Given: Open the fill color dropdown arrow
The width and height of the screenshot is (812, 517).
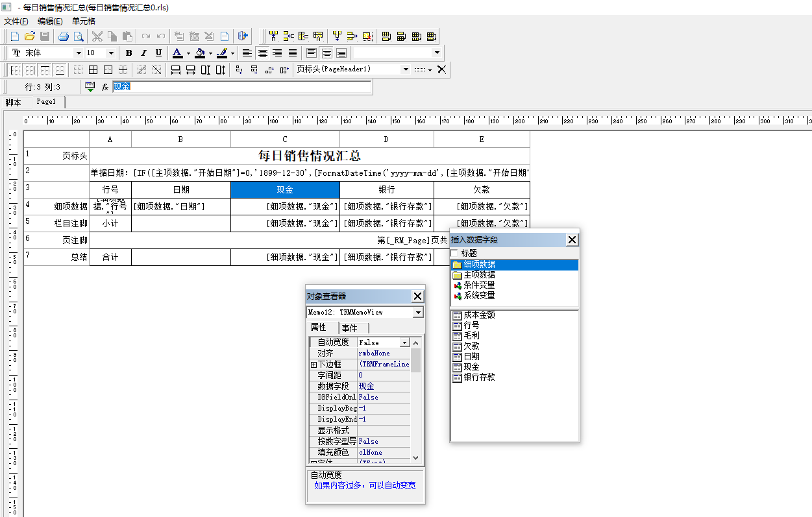Looking at the screenshot, I should (210, 53).
